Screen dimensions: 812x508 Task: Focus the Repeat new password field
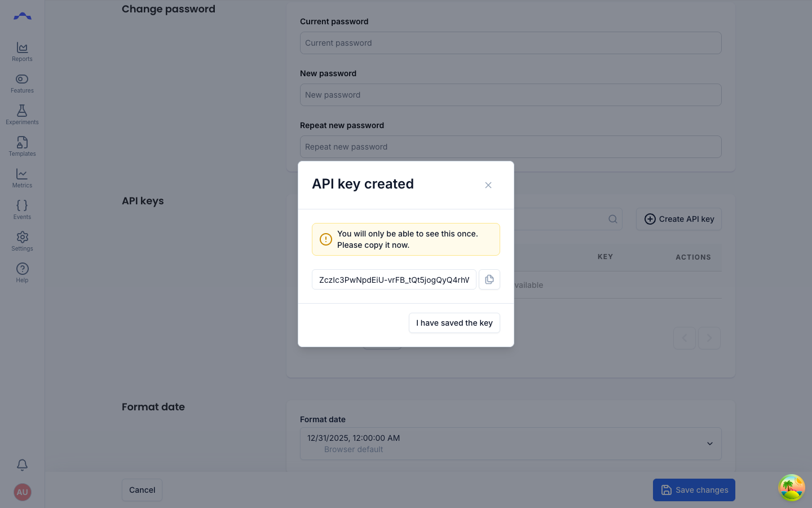tap(511, 147)
